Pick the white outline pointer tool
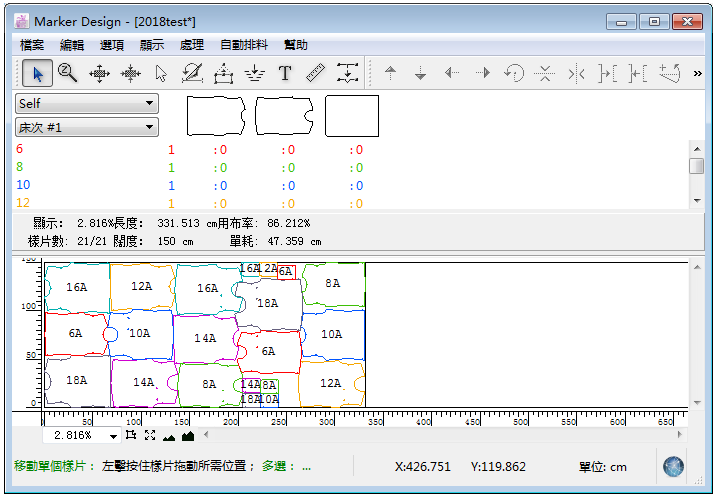The height and width of the screenshot is (500, 715). click(x=161, y=73)
